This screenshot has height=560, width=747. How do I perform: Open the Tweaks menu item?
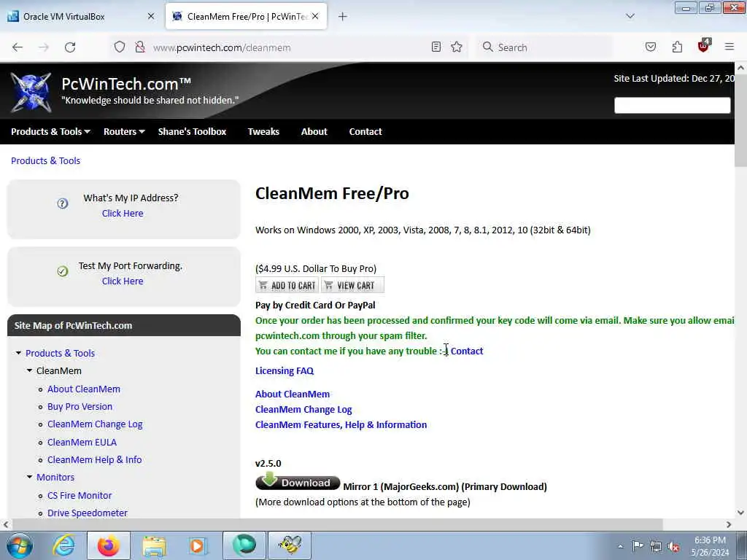pyautogui.click(x=263, y=131)
